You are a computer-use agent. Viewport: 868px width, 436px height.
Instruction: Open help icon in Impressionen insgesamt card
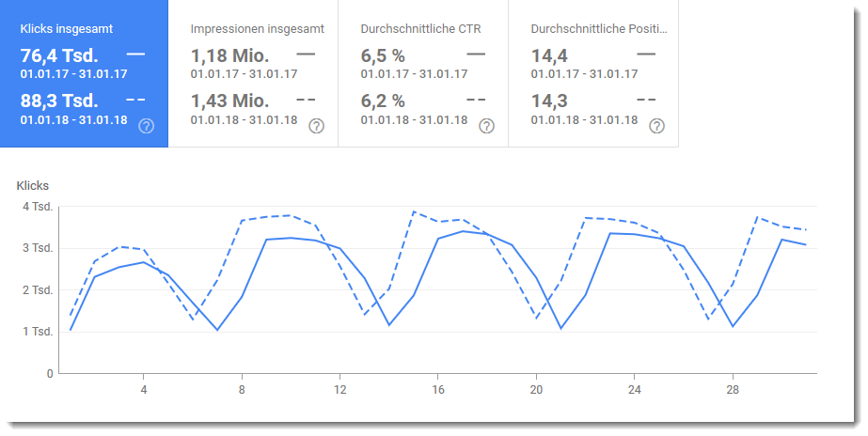click(316, 126)
